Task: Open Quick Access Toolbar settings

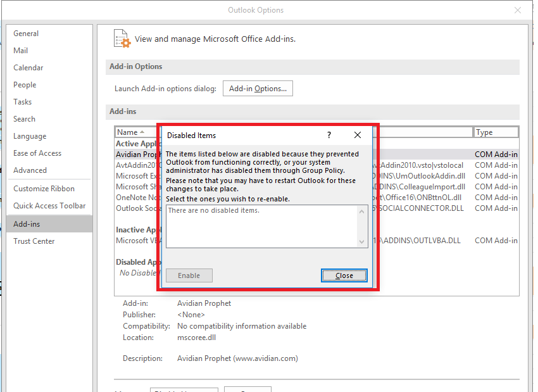Action: (x=49, y=206)
